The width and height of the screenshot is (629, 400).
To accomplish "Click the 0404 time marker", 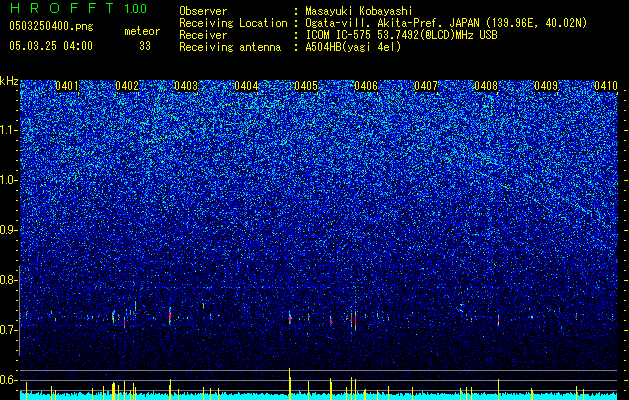I will pyautogui.click(x=246, y=86).
